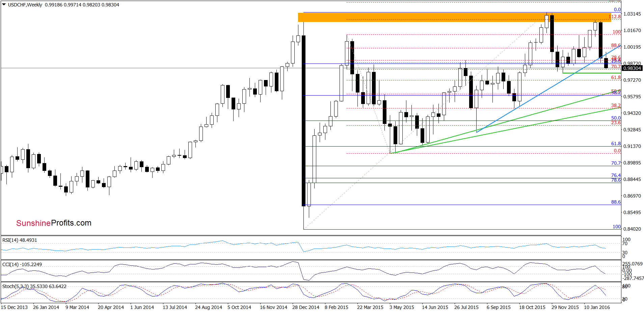Screen dimensions: 644x312
Task: Click the 16 Nov 2014 date label
Action: tap(273, 307)
